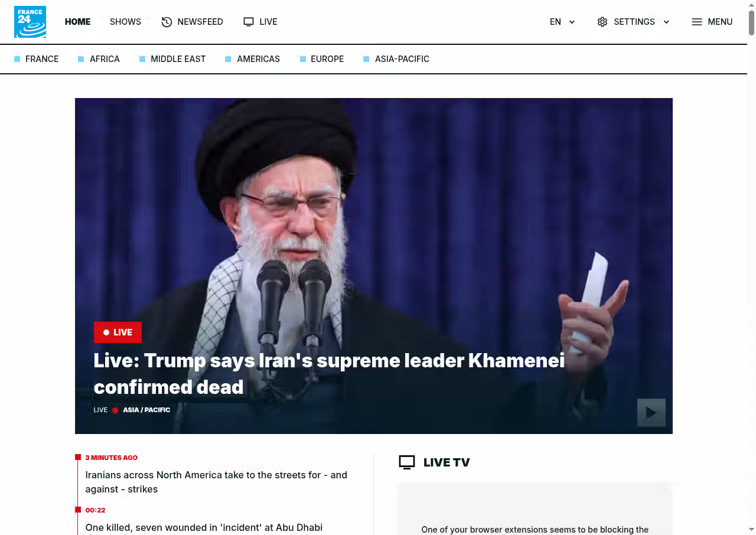Click the red LIVE badge on hero image
Image resolution: width=756 pixels, height=535 pixels.
pos(118,332)
